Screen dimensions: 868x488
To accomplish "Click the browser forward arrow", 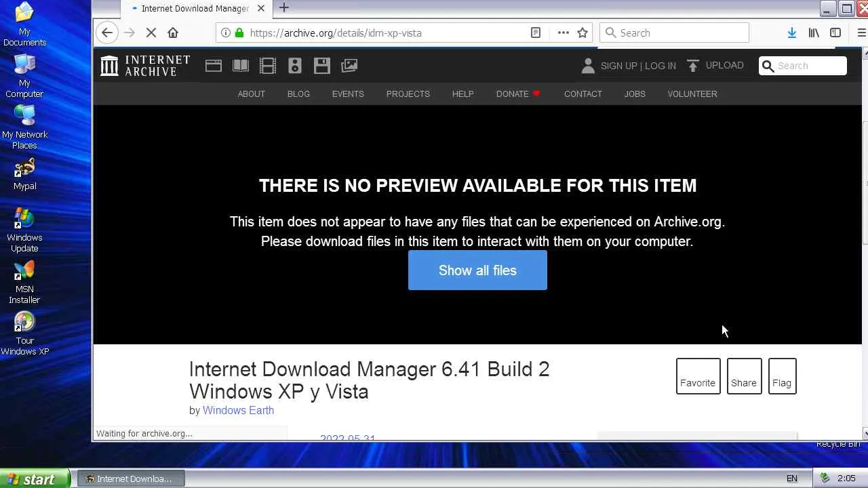I will (x=130, y=33).
